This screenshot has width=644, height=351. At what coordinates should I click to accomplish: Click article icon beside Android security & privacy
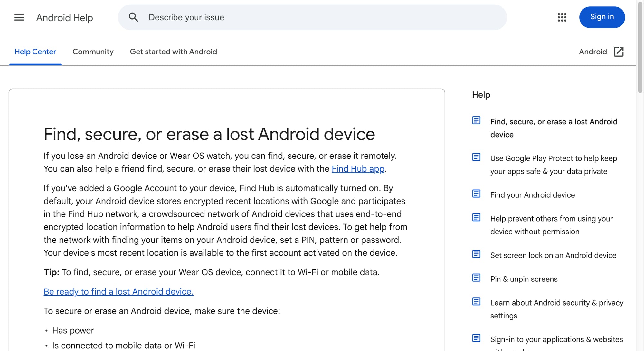pyautogui.click(x=476, y=302)
